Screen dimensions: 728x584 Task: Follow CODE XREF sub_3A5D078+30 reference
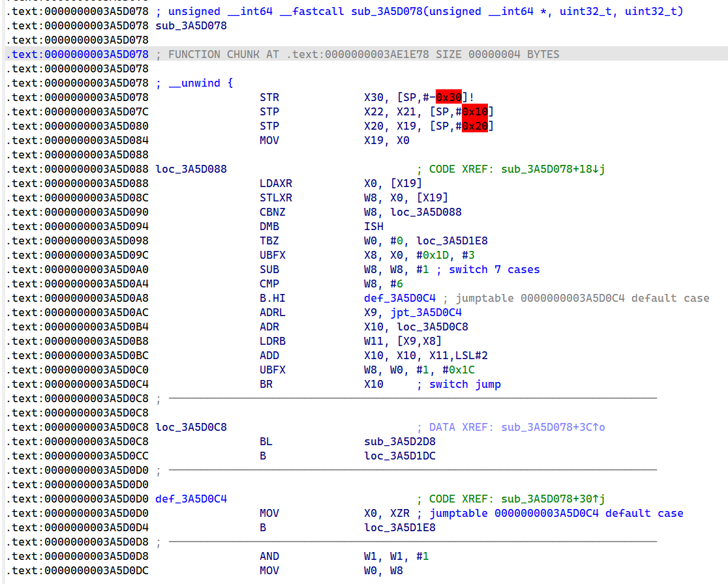(x=553, y=499)
